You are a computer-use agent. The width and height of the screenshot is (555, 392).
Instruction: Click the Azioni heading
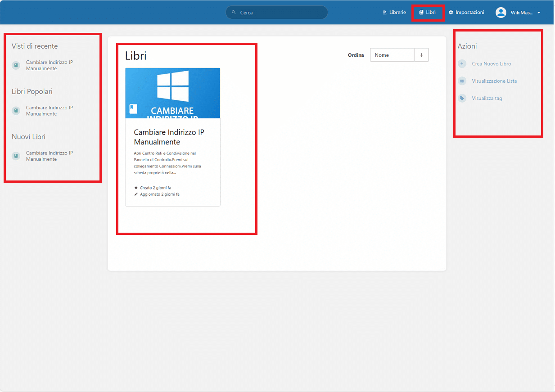(467, 46)
